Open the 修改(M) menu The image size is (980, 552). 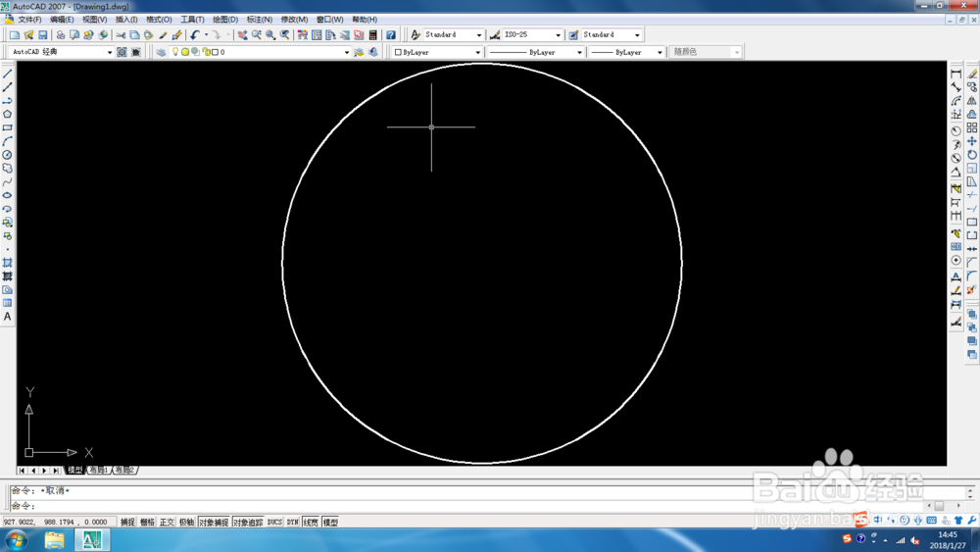pos(294,20)
